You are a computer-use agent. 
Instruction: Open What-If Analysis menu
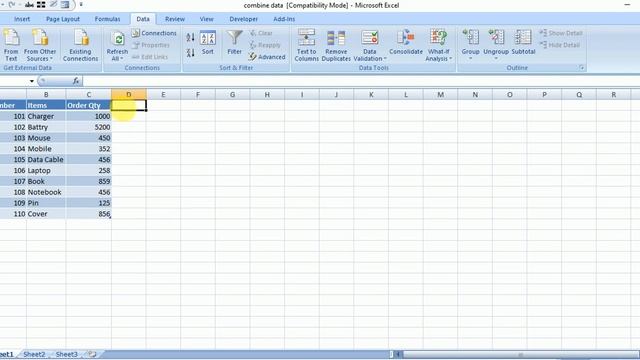click(x=439, y=45)
